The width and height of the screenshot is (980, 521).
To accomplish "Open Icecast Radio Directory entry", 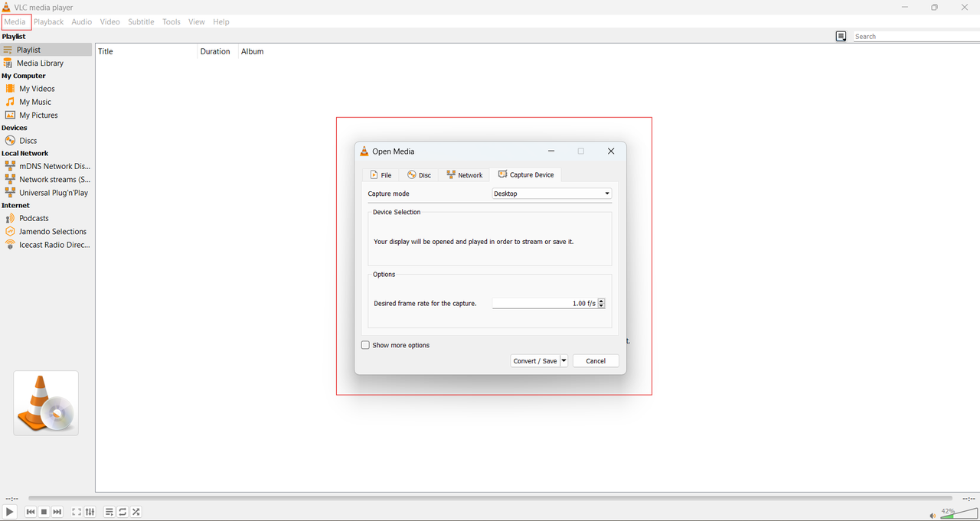I will [46, 245].
